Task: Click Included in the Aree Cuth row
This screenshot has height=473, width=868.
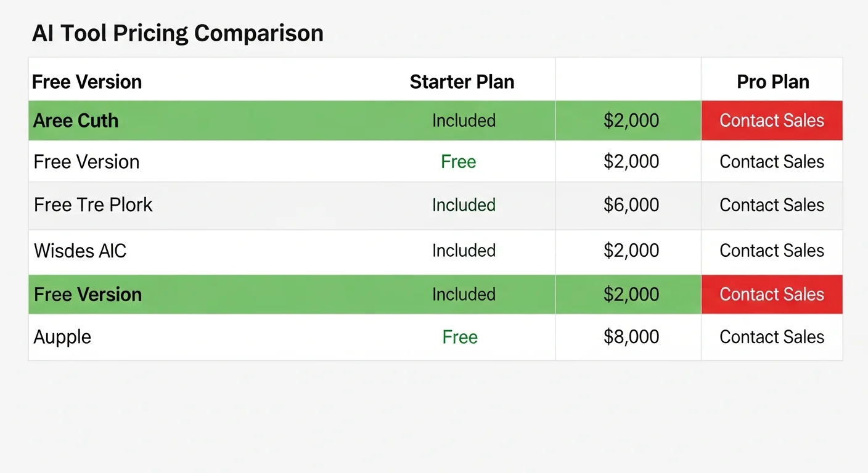Action: (464, 121)
